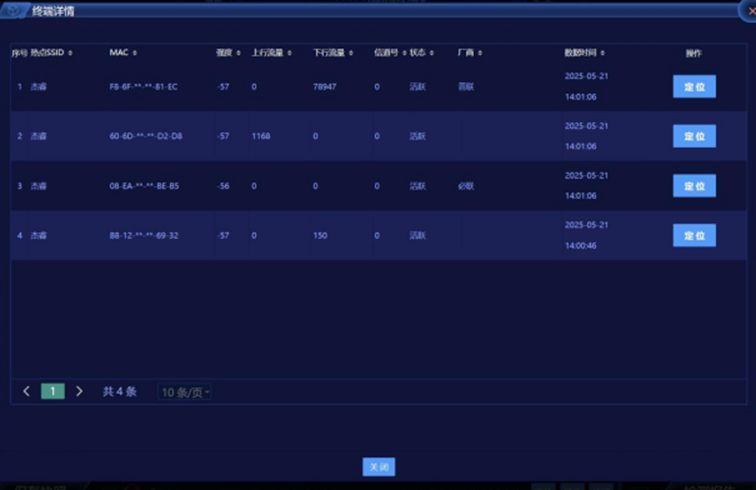The image size is (756, 490).
Task: Select MAC cell 60-6D-**-**-D2-D8
Action: 146,136
